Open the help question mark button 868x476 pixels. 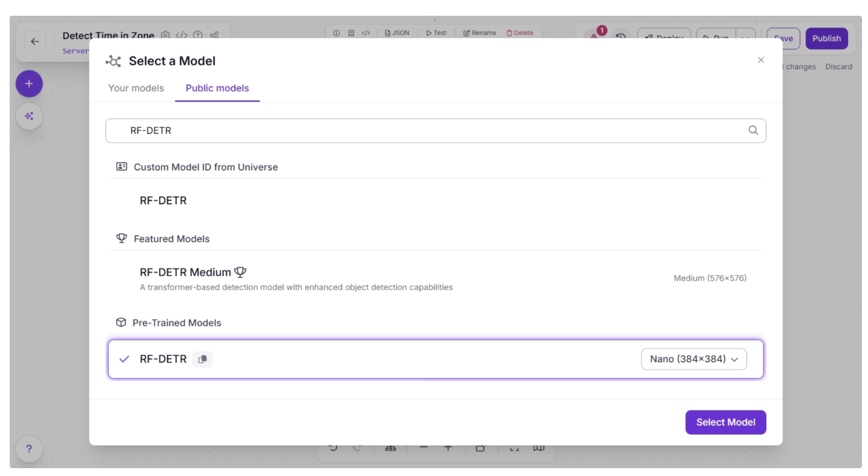pos(29,449)
